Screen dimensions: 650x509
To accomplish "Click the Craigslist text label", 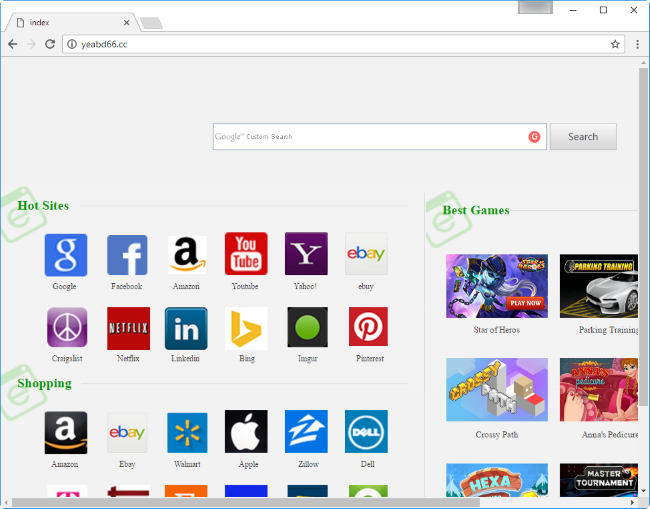I will [x=67, y=358].
